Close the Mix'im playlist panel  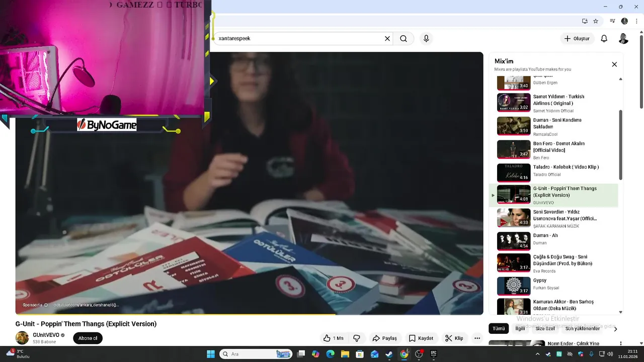[x=614, y=64]
